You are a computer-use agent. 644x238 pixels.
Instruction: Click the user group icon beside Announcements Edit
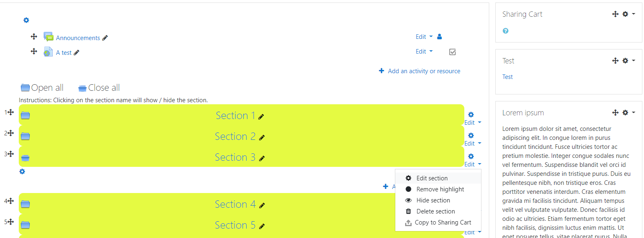tap(439, 36)
